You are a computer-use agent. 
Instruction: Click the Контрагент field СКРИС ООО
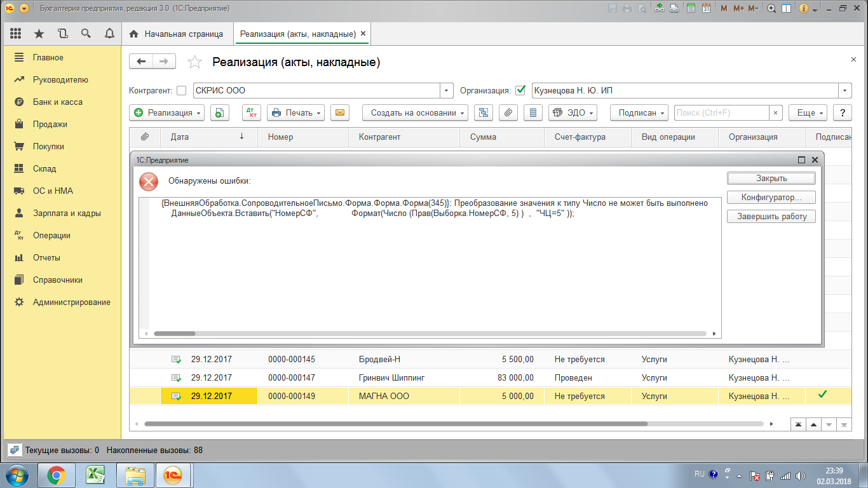click(x=316, y=91)
